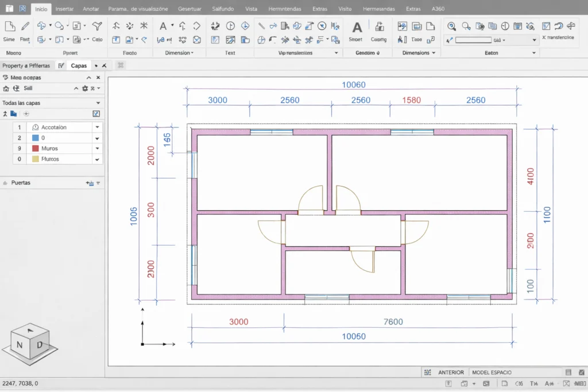
Task: Click the settings gear in the layers panel
Action: click(85, 88)
